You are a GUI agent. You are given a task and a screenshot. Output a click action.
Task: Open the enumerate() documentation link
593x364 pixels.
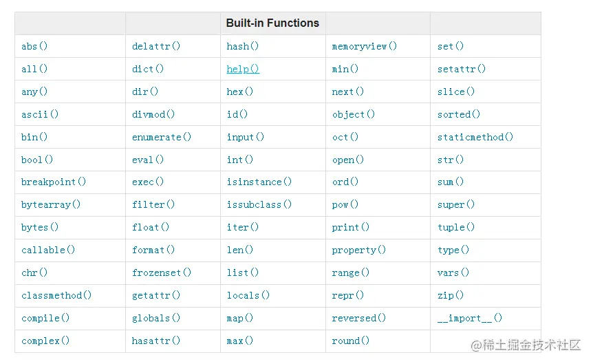(x=162, y=137)
